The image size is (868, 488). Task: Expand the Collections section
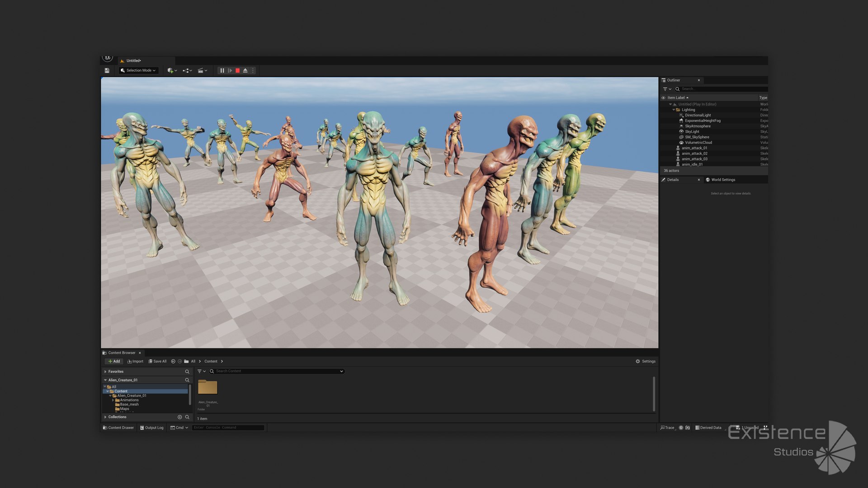pos(105,417)
